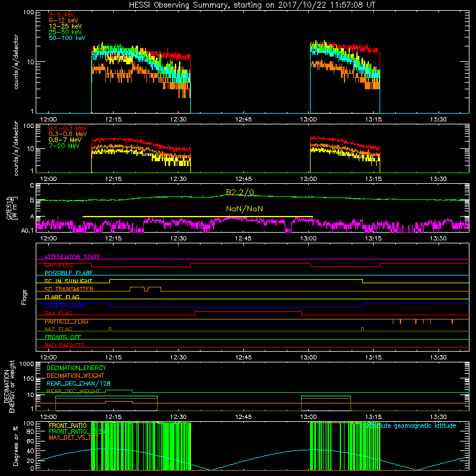476x476 pixels.
Task: Select the SC_TRANSMITTER flag label
Action: pos(69,289)
